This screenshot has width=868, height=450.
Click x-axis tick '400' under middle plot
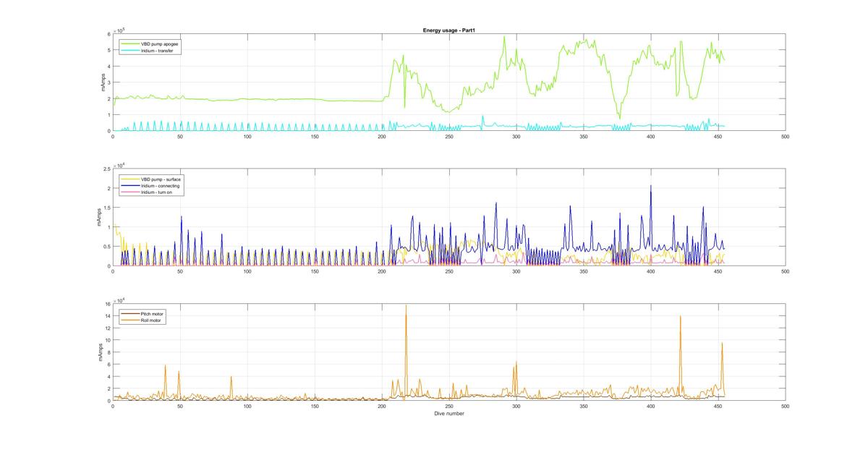[x=651, y=271]
